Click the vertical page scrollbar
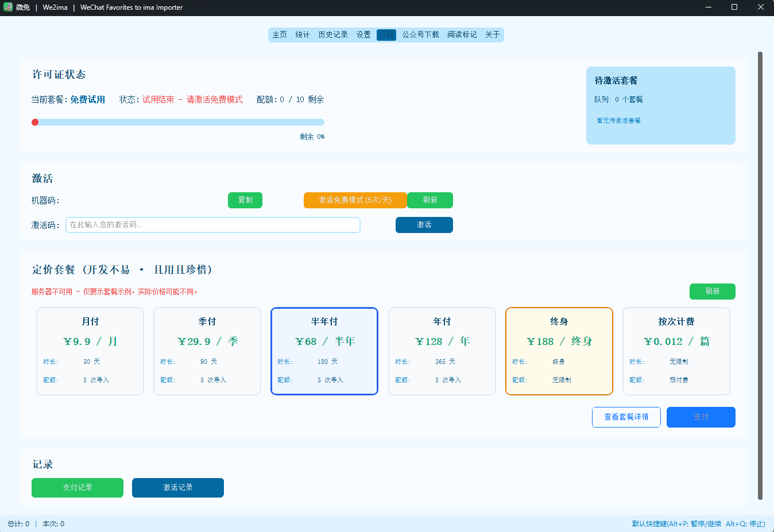This screenshot has height=532, width=774. pyautogui.click(x=760, y=275)
